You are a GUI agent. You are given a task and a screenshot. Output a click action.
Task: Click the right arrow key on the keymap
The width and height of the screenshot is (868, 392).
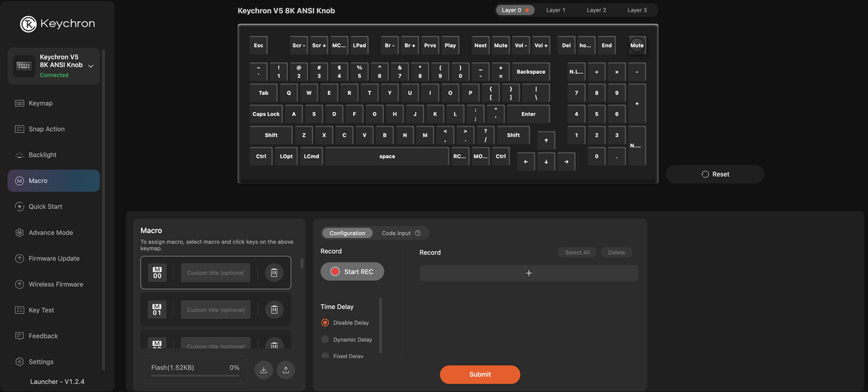tap(566, 161)
